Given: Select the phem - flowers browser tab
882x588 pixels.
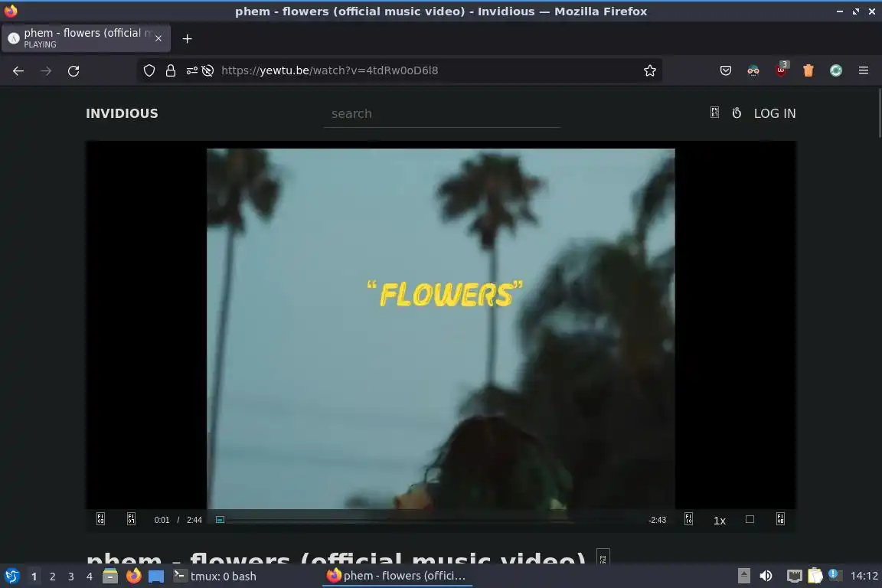Looking at the screenshot, I should (x=86, y=38).
